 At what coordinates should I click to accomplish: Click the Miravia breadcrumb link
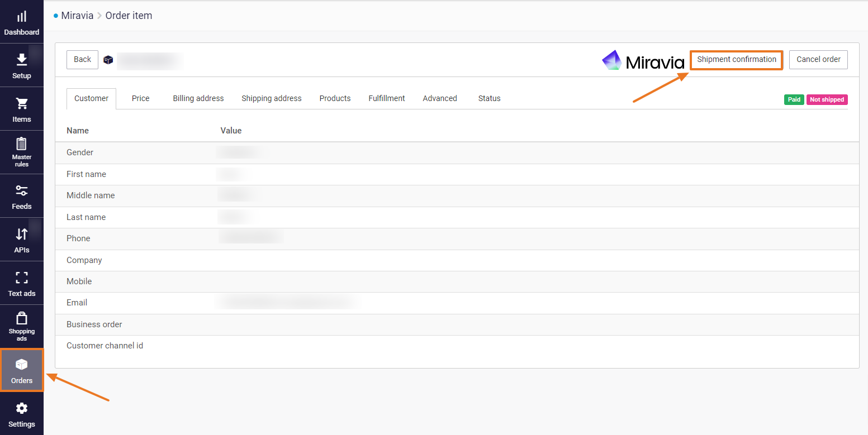(78, 15)
